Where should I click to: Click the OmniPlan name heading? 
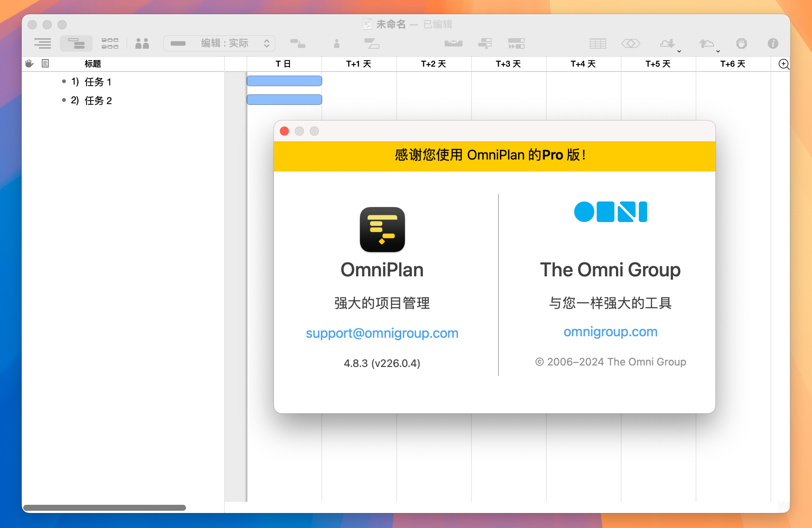tap(382, 270)
